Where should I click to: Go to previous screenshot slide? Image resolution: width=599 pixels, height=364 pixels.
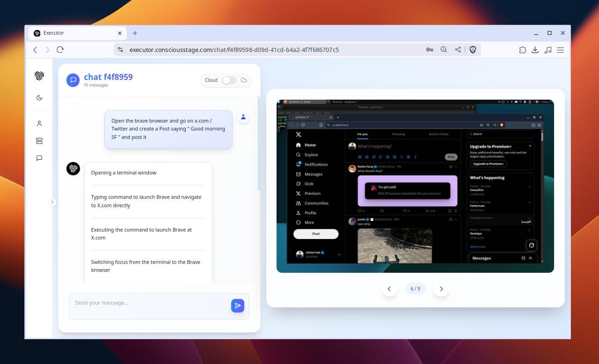click(x=389, y=289)
